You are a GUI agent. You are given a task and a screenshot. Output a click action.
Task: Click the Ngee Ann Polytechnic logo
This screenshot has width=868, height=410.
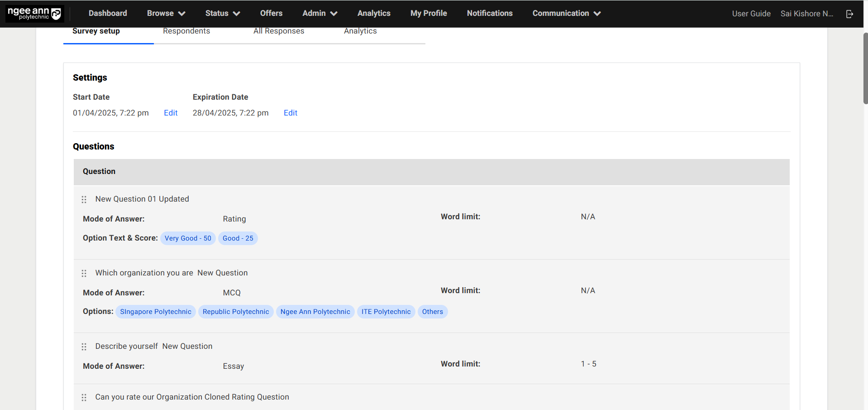[34, 14]
